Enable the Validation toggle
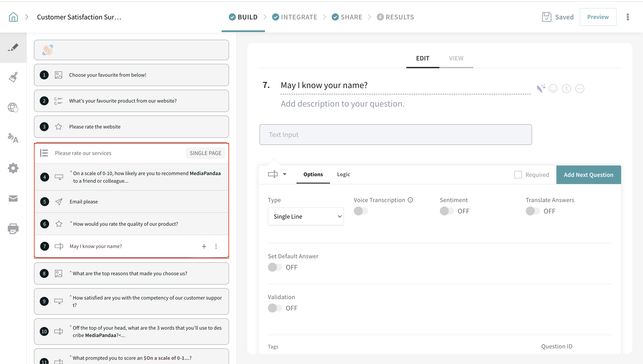Screen dimensions: 643x364 click(x=275, y=308)
